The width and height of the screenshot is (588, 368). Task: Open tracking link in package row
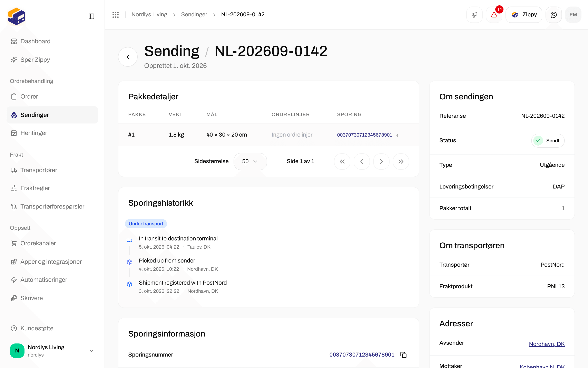coord(364,135)
